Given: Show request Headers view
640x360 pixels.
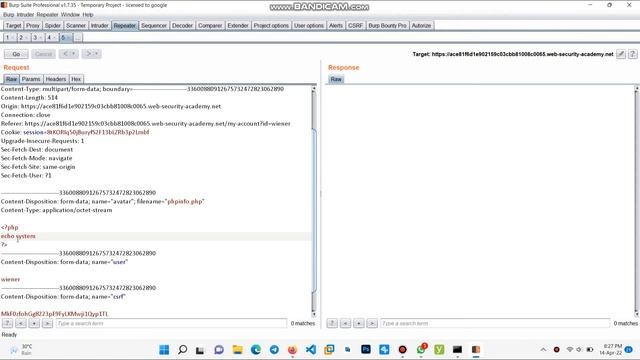Looking at the screenshot, I should tap(56, 79).
